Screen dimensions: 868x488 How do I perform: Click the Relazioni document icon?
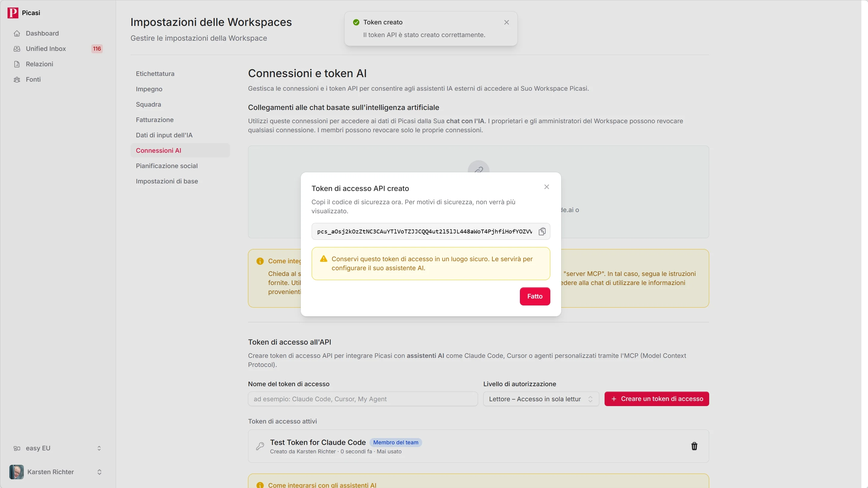17,64
